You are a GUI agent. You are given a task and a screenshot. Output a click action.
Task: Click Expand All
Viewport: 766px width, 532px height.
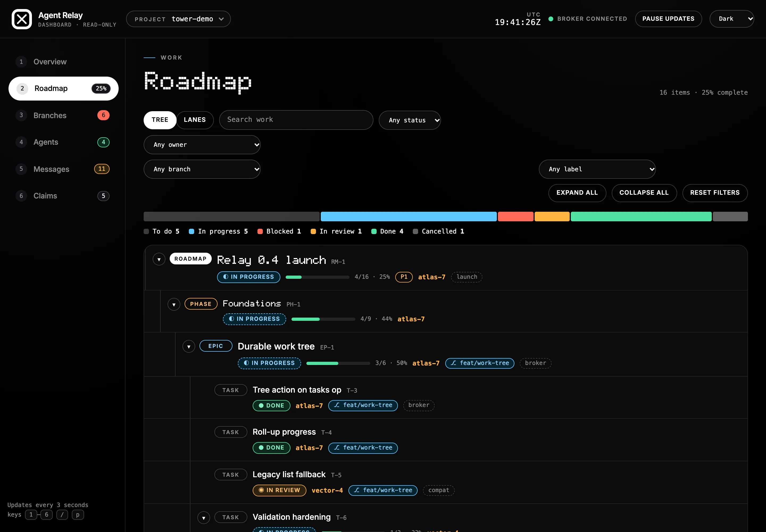577,193
